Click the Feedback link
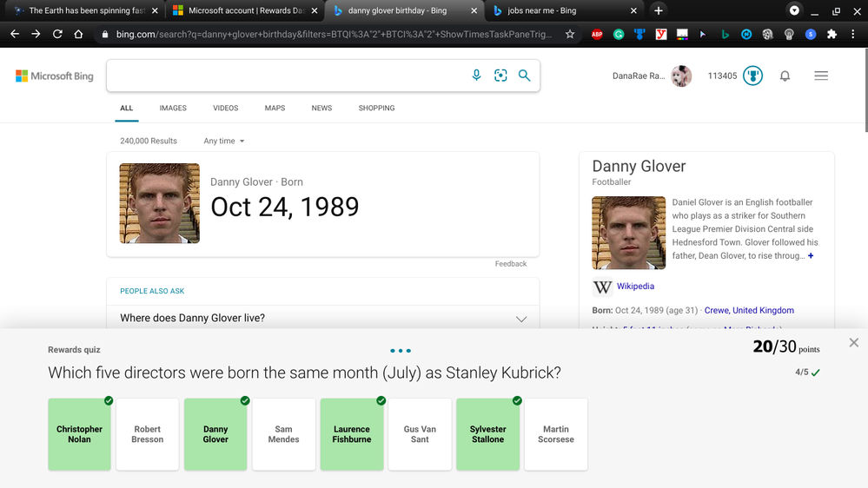868x488 pixels. (x=510, y=264)
